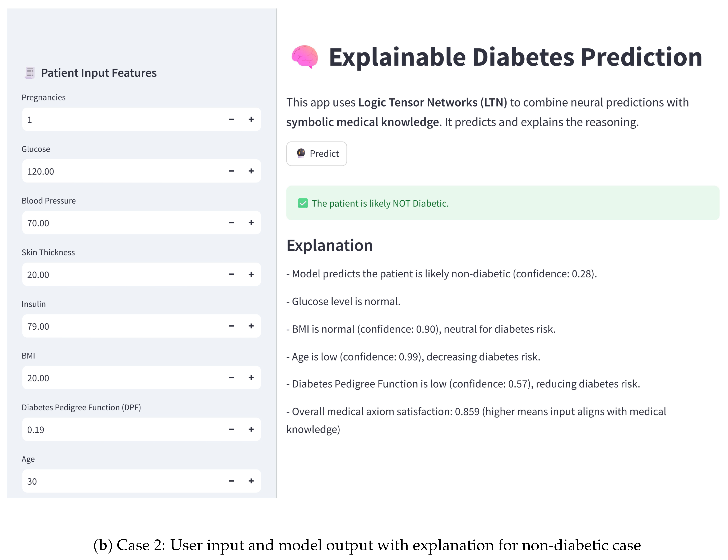Click the green NOT Diabetic result banner
728x560 pixels.
pos(502,203)
